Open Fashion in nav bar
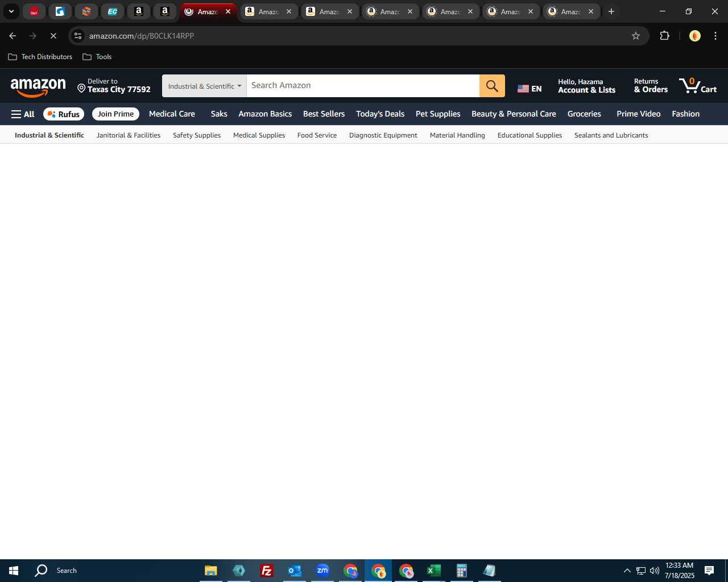Viewport: 728px width, 582px height. 685,114
